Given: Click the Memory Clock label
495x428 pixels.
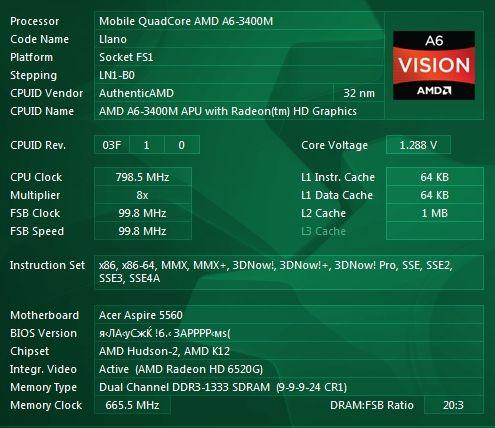Looking at the screenshot, I should pos(46,405).
